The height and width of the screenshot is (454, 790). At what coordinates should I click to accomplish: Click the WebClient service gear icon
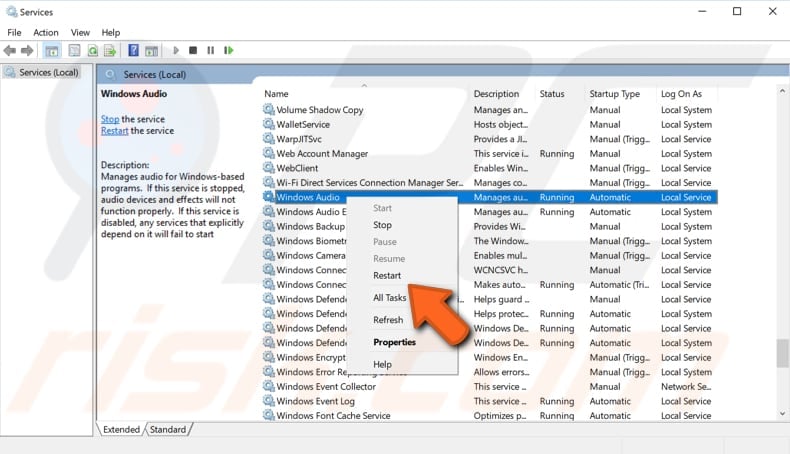pos(269,168)
